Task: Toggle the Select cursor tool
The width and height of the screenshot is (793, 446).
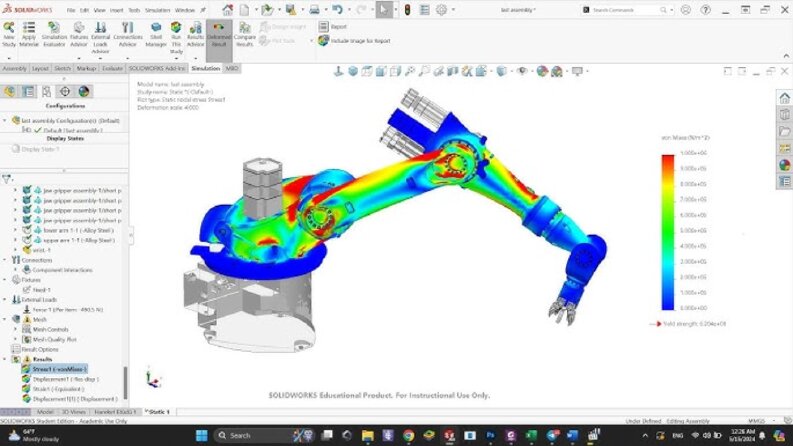Action: pos(384,10)
